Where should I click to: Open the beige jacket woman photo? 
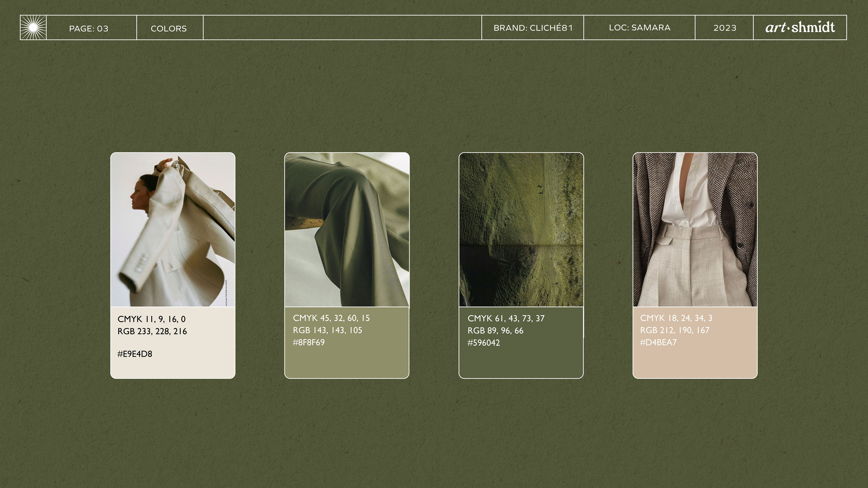173,230
